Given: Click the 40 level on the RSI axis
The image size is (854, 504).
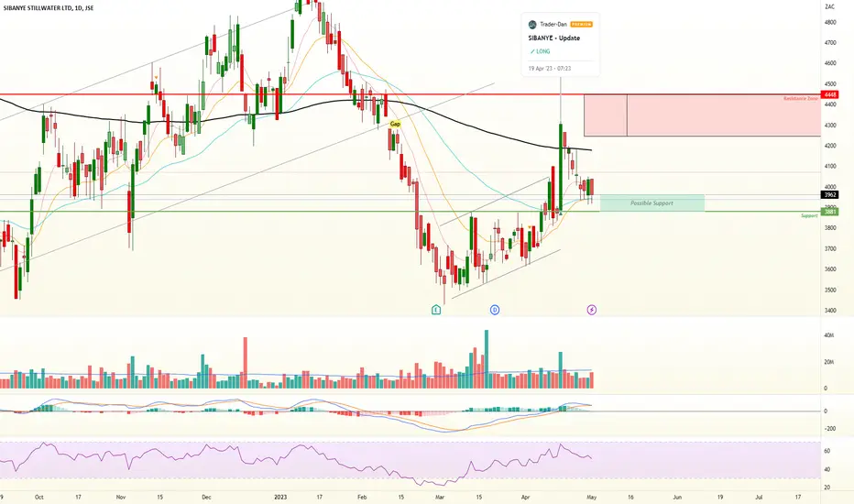Looking at the screenshot, I should pos(827,470).
